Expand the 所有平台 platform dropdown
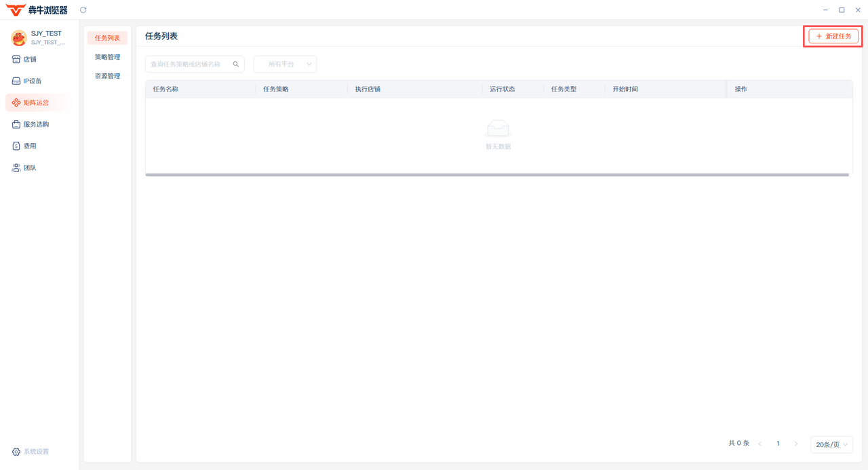 tap(285, 64)
